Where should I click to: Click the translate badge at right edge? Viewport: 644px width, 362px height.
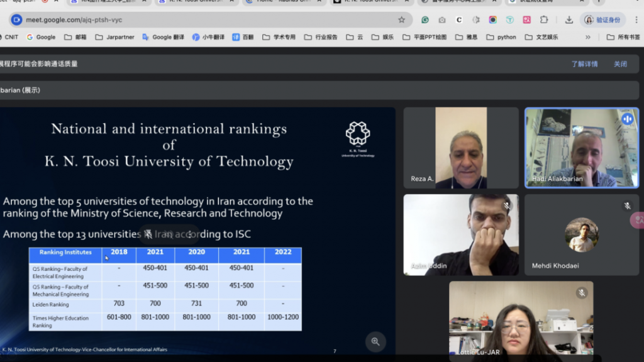pos(638,220)
